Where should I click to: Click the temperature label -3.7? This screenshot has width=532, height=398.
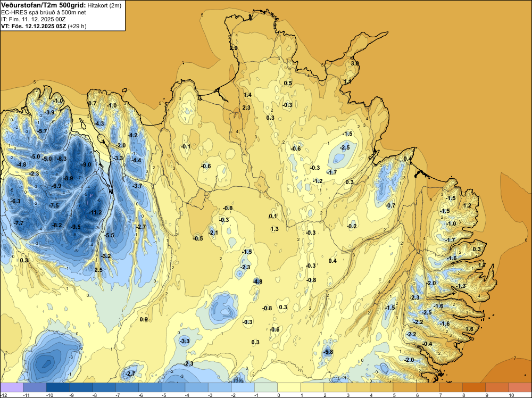(137, 186)
